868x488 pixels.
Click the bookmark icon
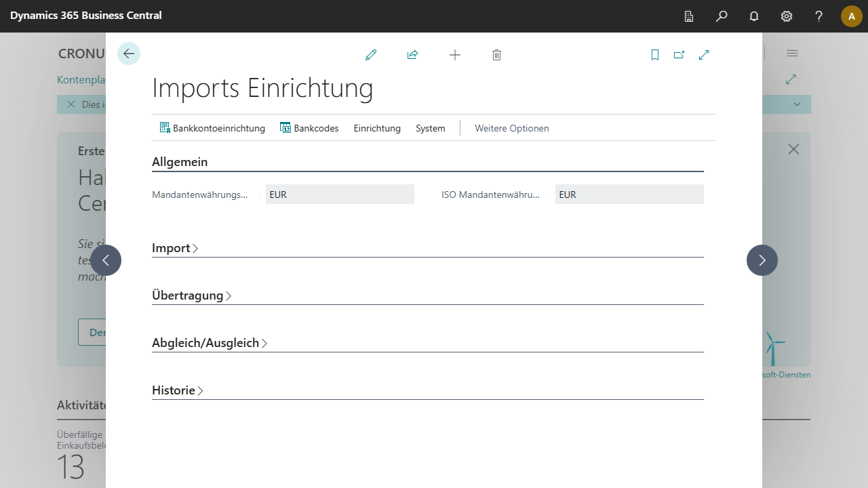tap(655, 55)
